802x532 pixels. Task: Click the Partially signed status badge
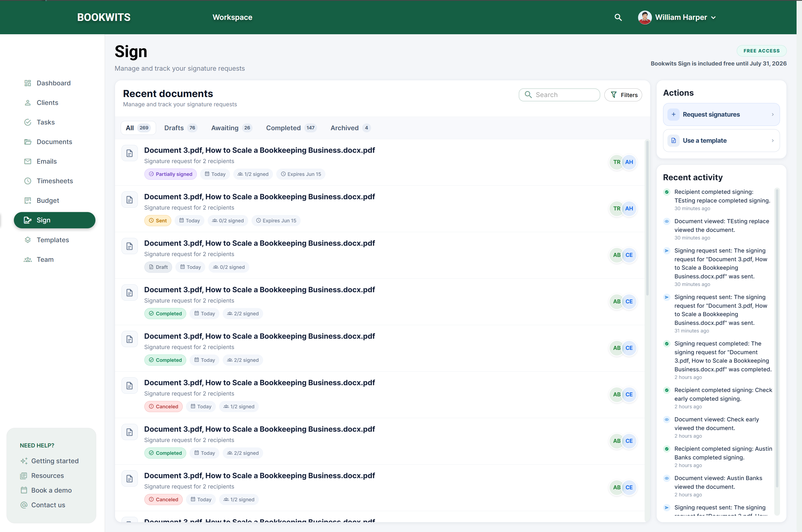[x=170, y=174]
